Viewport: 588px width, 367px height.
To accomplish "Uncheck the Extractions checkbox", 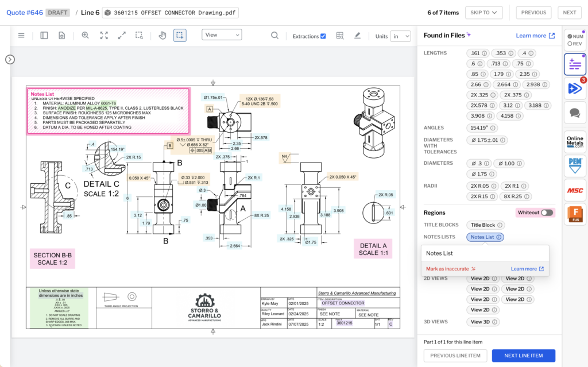I will point(323,36).
